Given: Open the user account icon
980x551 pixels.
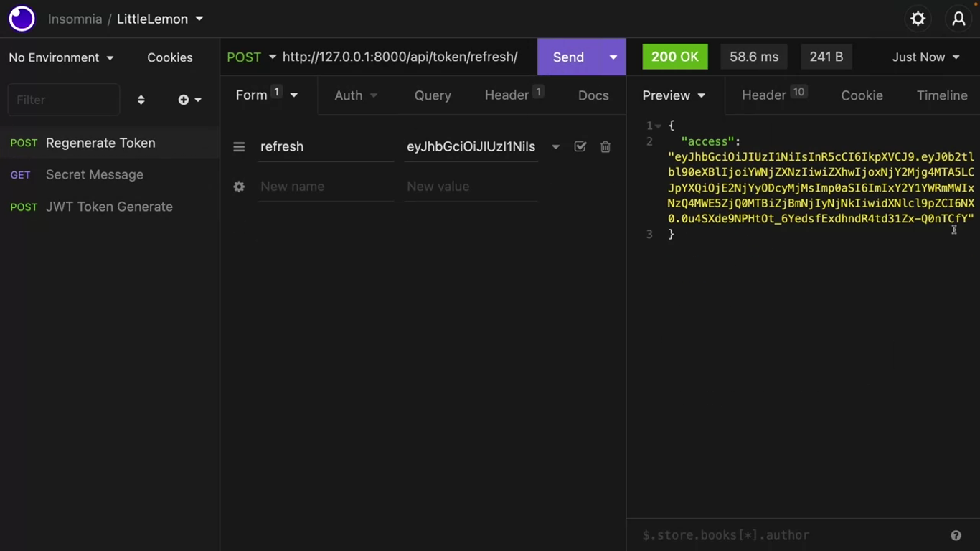Looking at the screenshot, I should [958, 19].
